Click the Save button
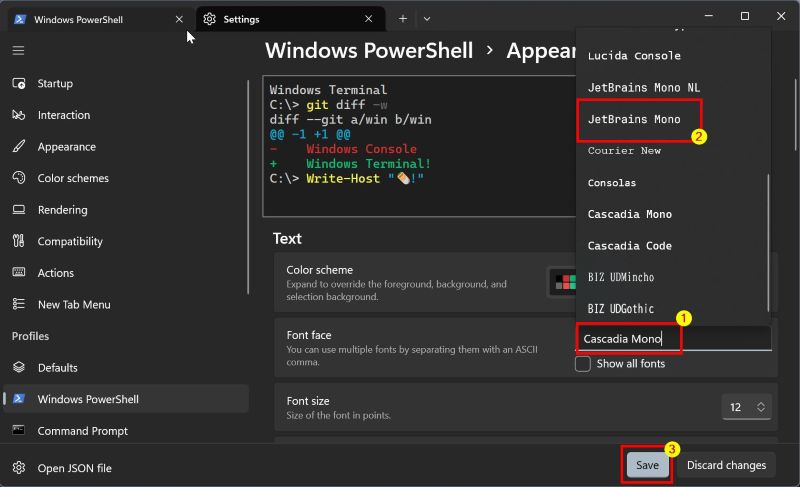The image size is (800, 487). [x=647, y=465]
